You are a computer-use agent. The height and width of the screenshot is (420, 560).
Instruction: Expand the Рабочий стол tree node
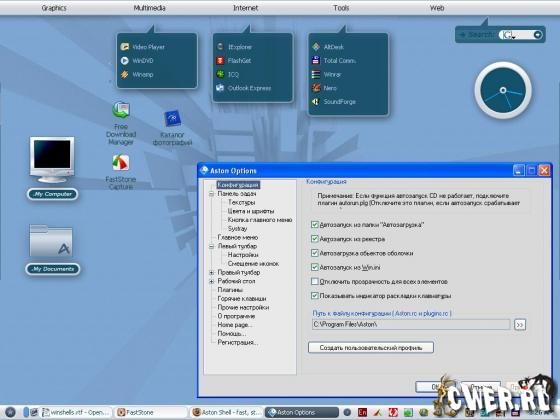point(211,281)
